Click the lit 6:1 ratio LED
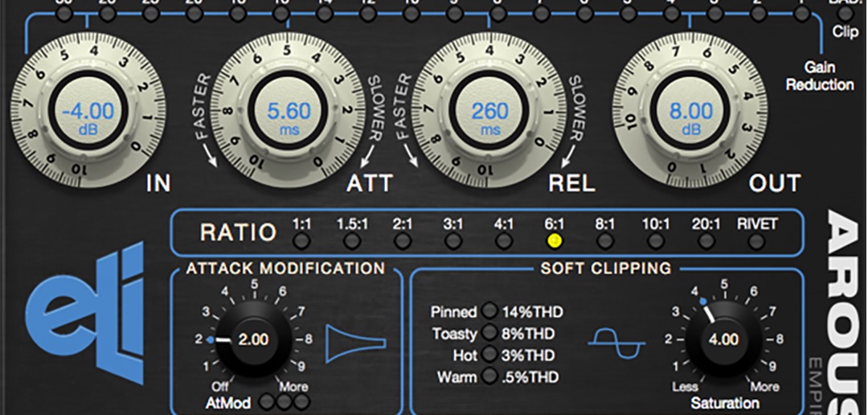Image resolution: width=868 pixels, height=415 pixels. coord(554,241)
